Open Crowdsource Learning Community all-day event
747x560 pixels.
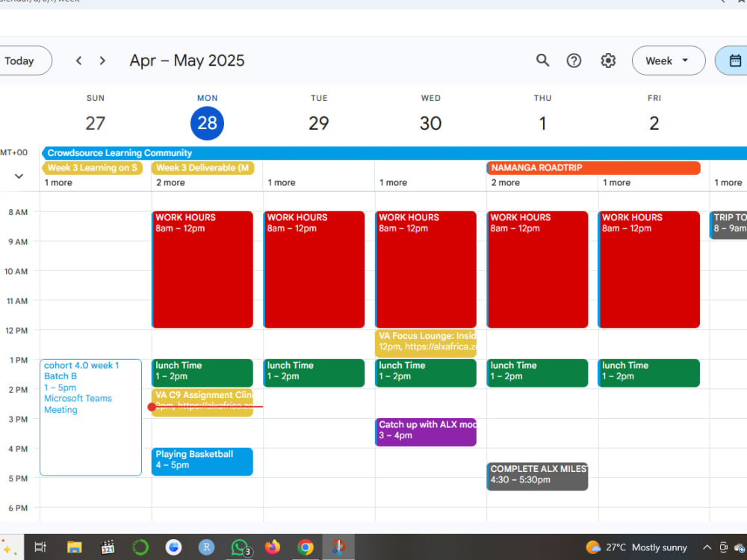point(394,153)
